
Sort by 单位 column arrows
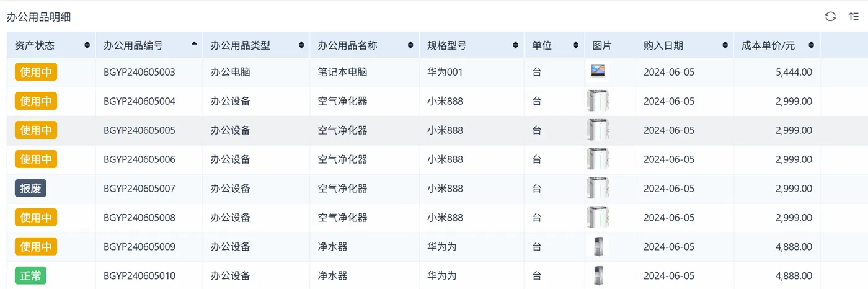point(576,46)
